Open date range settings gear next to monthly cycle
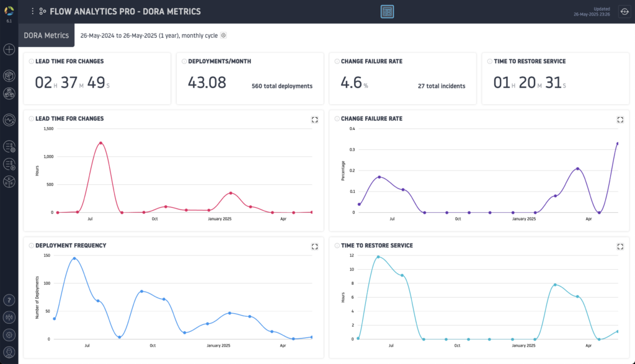The height and width of the screenshot is (364, 635). [x=224, y=35]
